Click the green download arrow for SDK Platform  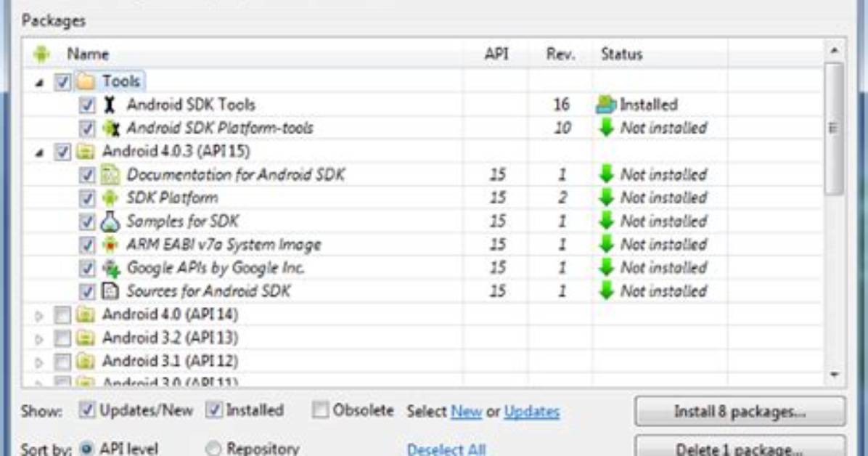(607, 198)
